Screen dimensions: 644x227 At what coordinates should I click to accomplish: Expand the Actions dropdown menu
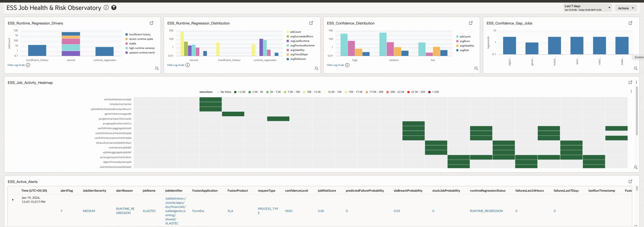626,8
